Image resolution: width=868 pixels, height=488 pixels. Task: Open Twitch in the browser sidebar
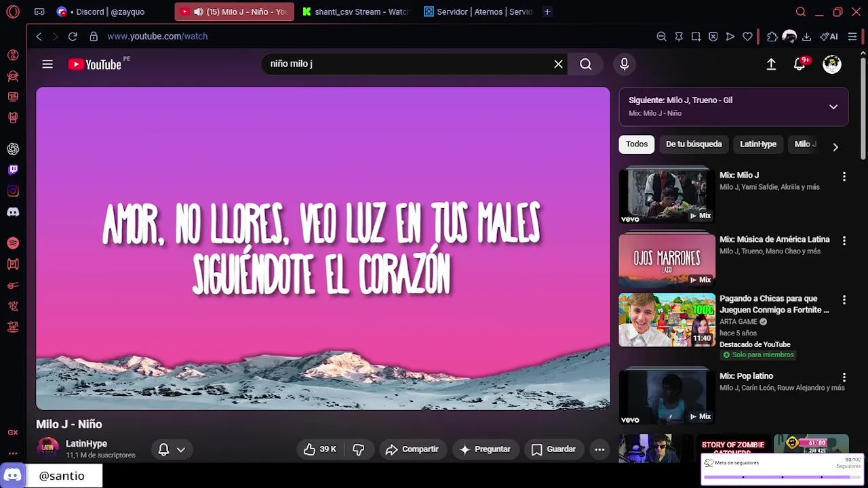click(x=13, y=170)
